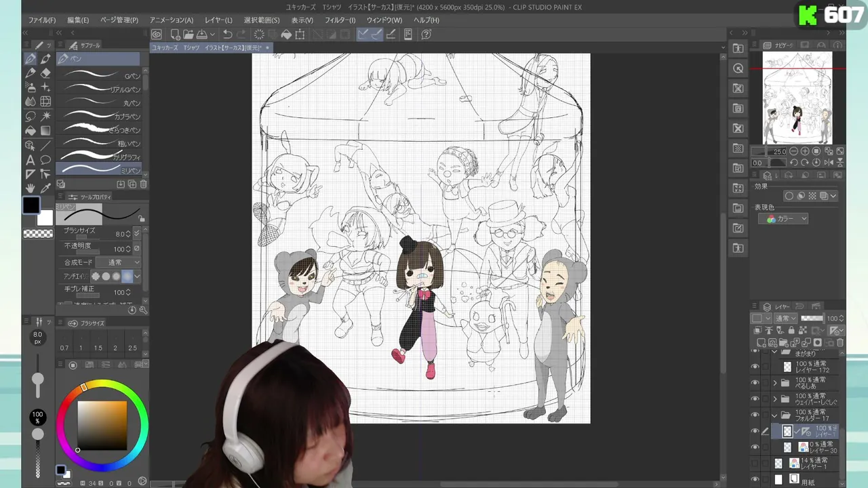Viewport: 868px width, 488px height.
Task: Click the white sub color swatch
Action: 45,218
